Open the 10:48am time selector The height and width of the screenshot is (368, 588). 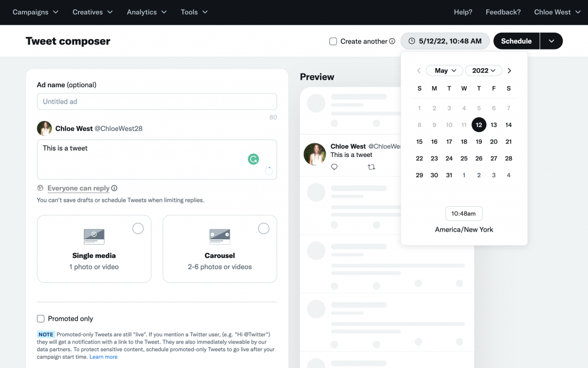point(464,213)
